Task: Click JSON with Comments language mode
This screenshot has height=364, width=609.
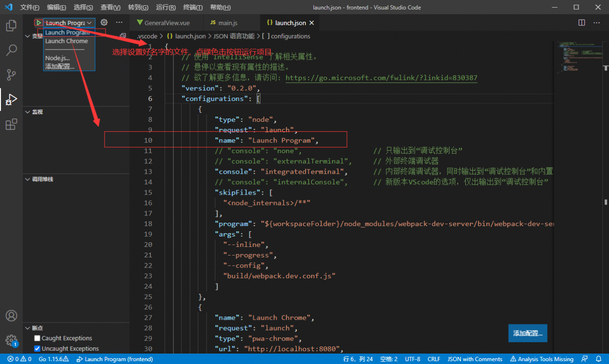Action: tap(475, 359)
